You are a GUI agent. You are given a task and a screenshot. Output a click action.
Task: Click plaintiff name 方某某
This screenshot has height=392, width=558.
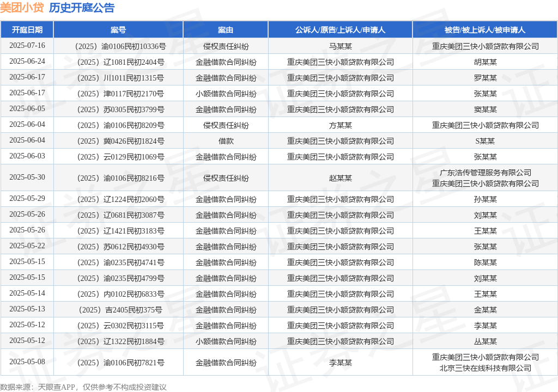[x=340, y=125]
